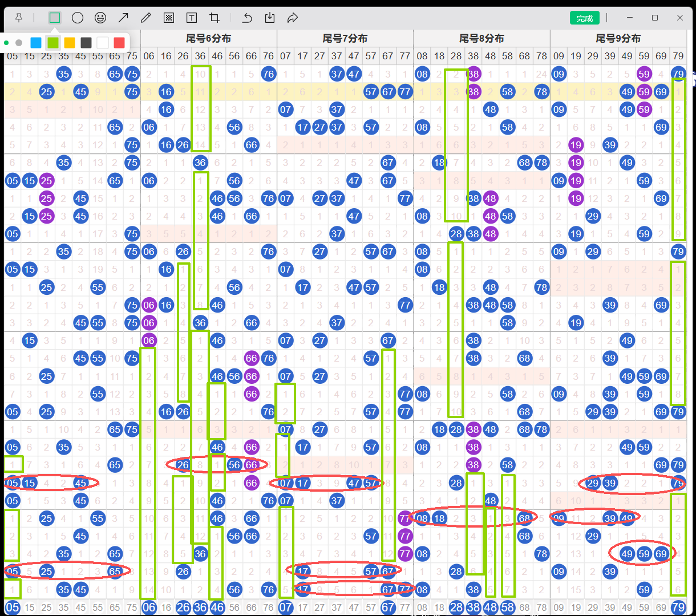Select the crop tool
The image size is (696, 616).
tap(215, 18)
